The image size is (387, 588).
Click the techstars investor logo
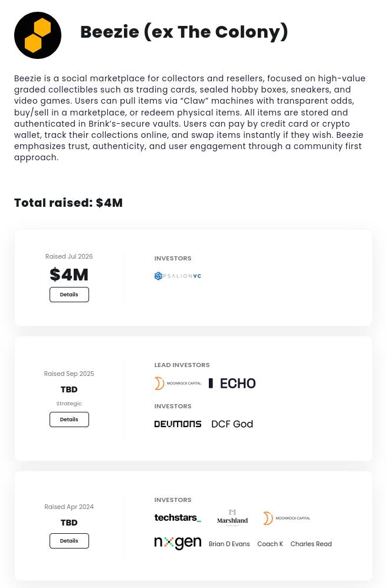tap(178, 518)
